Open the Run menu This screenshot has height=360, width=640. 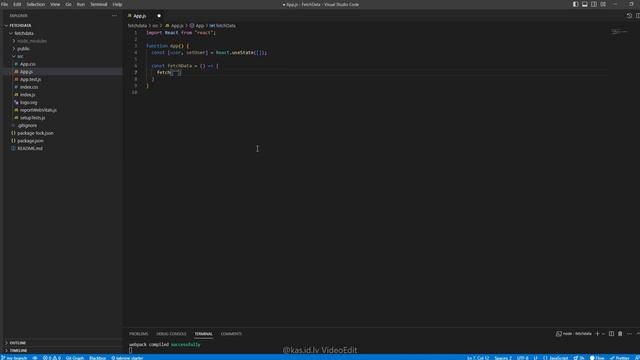coord(80,4)
